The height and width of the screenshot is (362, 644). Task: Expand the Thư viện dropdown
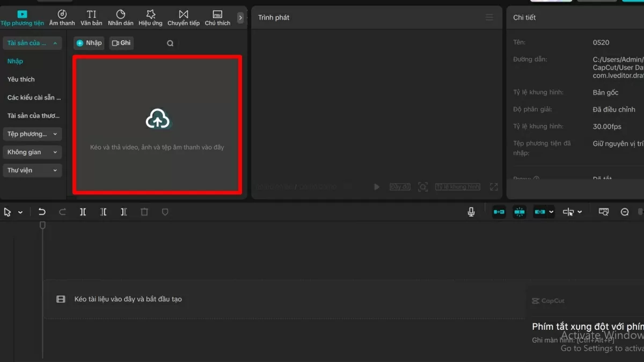32,171
